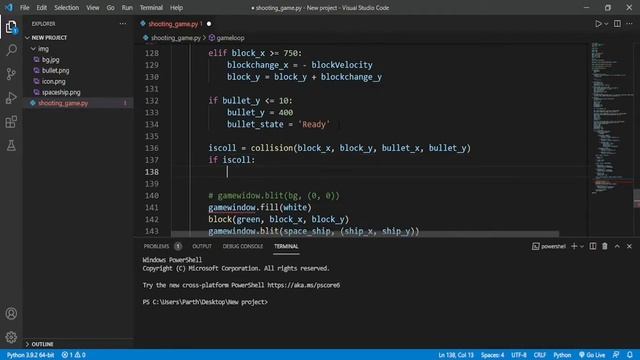640x360 pixels.
Task: Maximize panel size with chevron up
Action: (617, 246)
